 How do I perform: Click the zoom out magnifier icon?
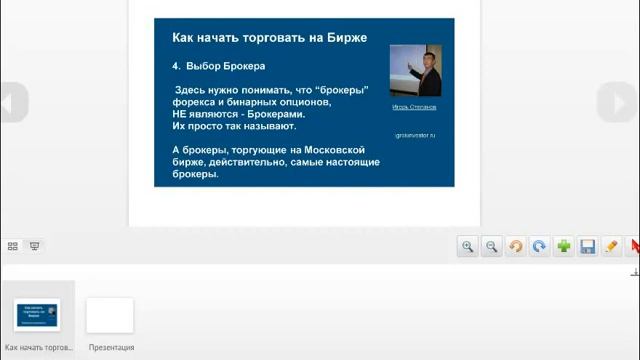click(x=491, y=246)
